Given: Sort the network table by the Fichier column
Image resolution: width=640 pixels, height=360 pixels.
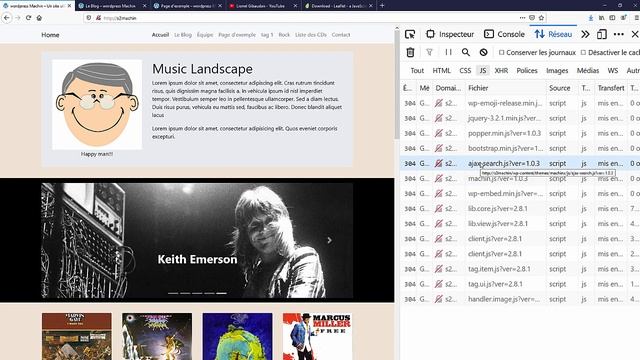Looking at the screenshot, I should pyautogui.click(x=505, y=88).
